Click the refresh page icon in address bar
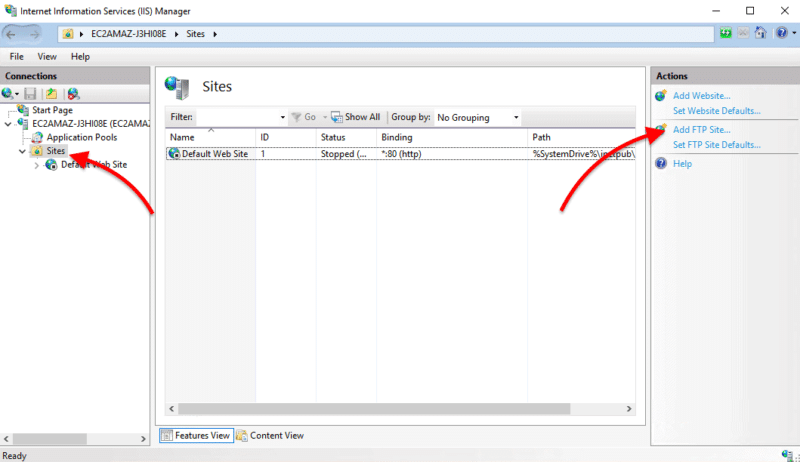The image size is (800, 462). point(726,34)
